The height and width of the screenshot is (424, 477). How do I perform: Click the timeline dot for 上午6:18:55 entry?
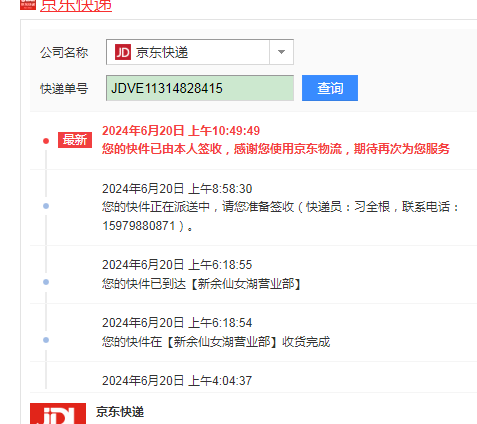(46, 282)
